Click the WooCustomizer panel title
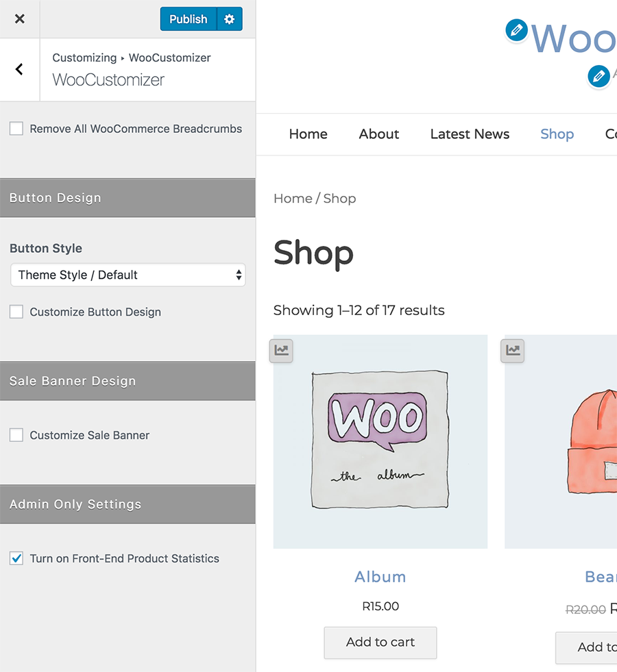 pos(108,79)
